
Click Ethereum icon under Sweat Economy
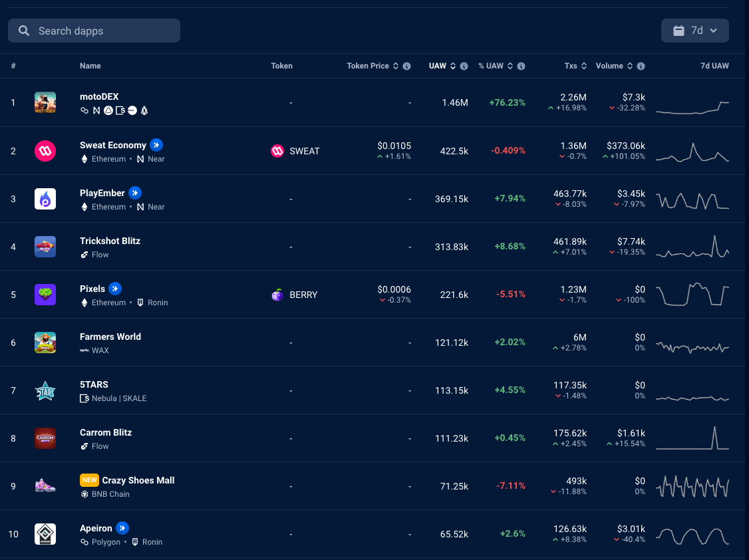pos(84,159)
